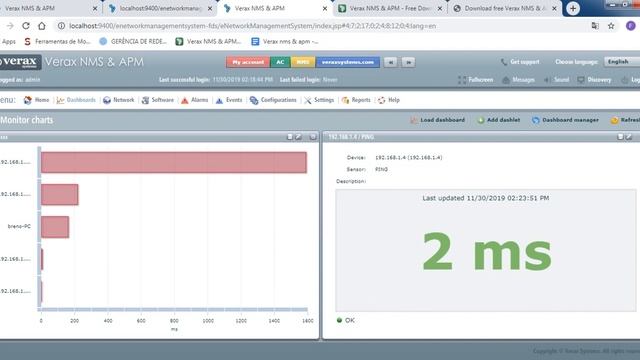Screen dimensions: 640x360
Task: Open Verax nms & apm document bookmark
Action: (x=285, y=41)
